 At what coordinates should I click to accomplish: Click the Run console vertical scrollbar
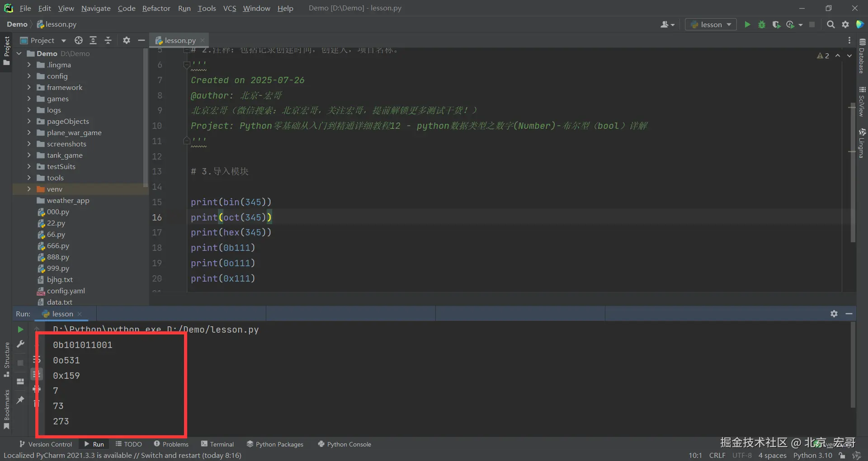[853, 364]
